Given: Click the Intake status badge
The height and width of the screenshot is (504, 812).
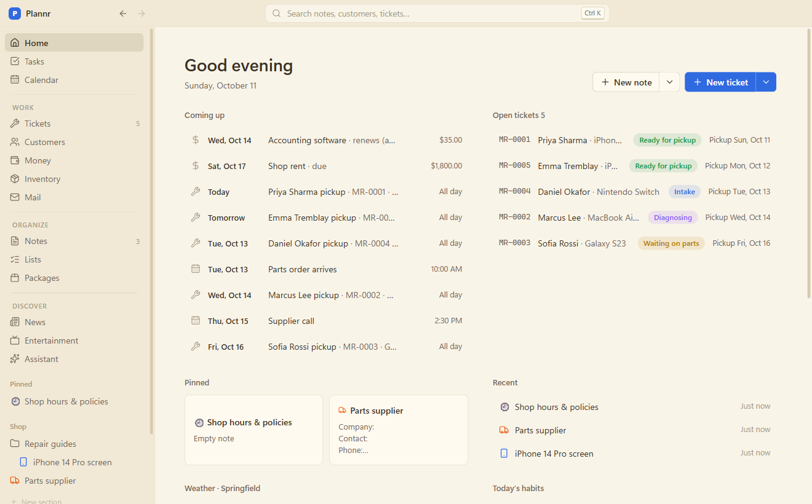Looking at the screenshot, I should 685,192.
